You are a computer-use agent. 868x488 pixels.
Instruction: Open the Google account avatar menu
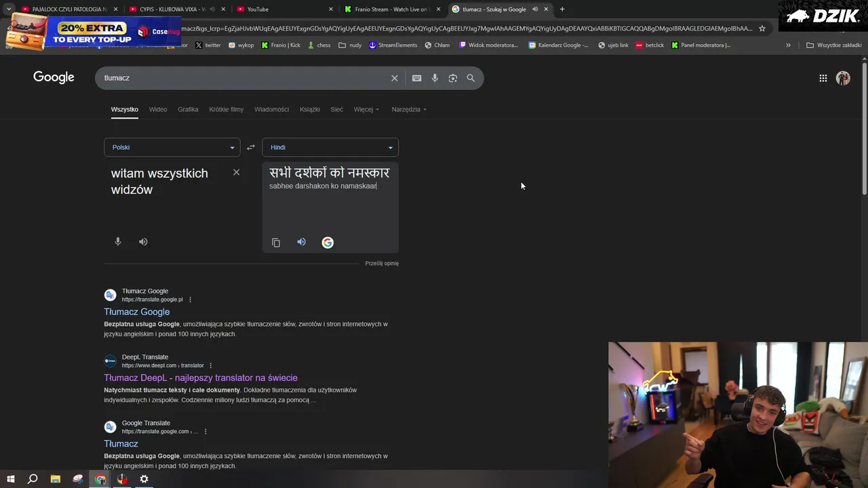843,78
